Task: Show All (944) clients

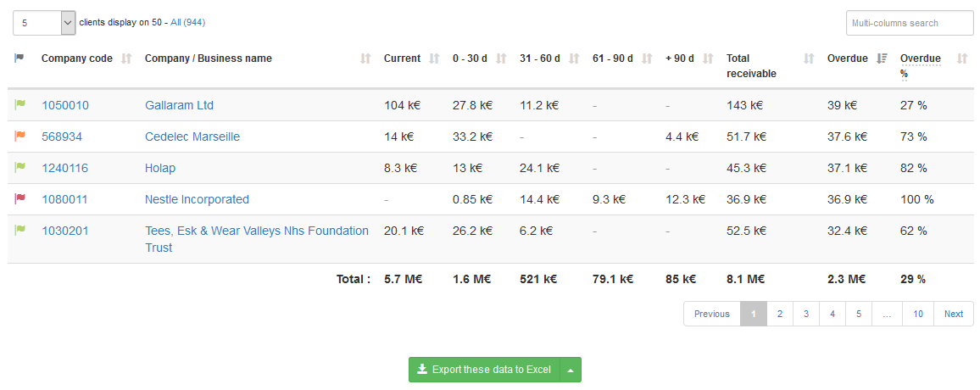Action: click(187, 22)
